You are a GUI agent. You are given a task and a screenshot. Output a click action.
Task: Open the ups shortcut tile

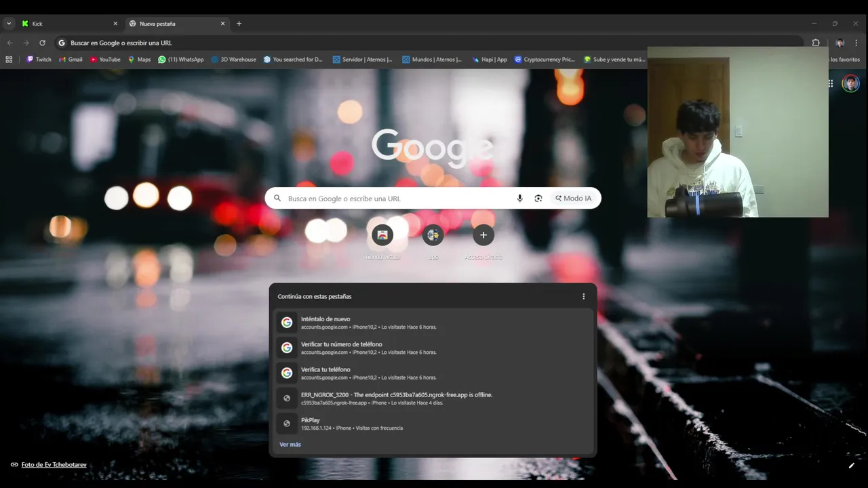click(x=433, y=241)
